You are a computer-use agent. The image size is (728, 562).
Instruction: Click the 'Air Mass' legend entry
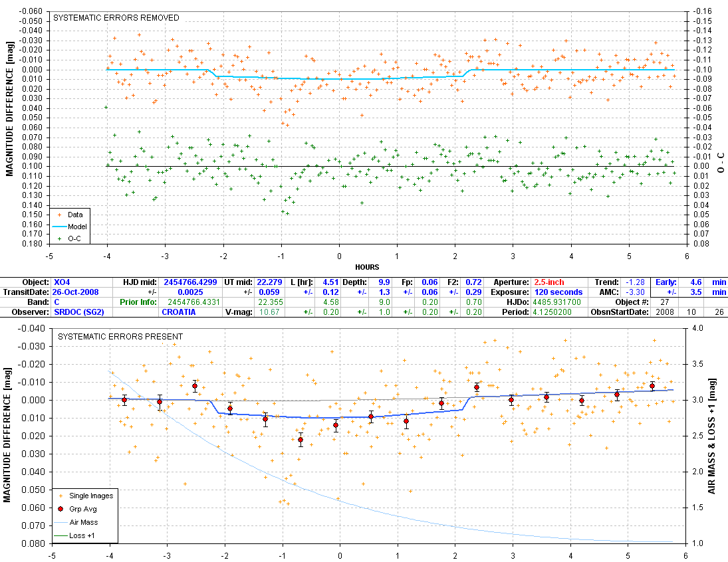click(84, 522)
